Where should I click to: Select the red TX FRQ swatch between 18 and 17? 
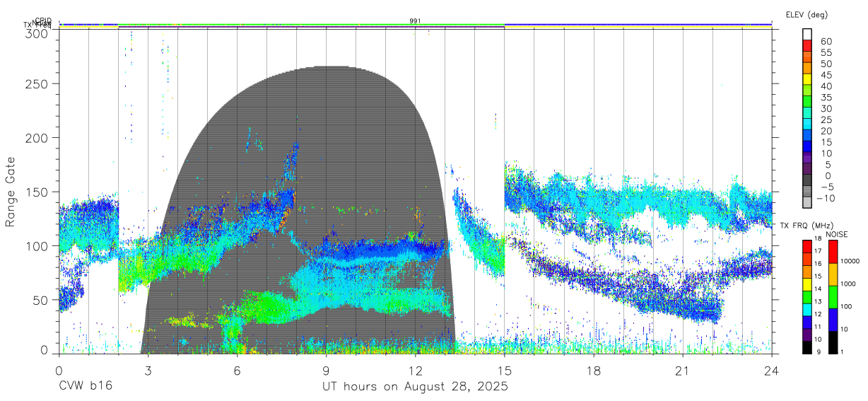point(806,246)
